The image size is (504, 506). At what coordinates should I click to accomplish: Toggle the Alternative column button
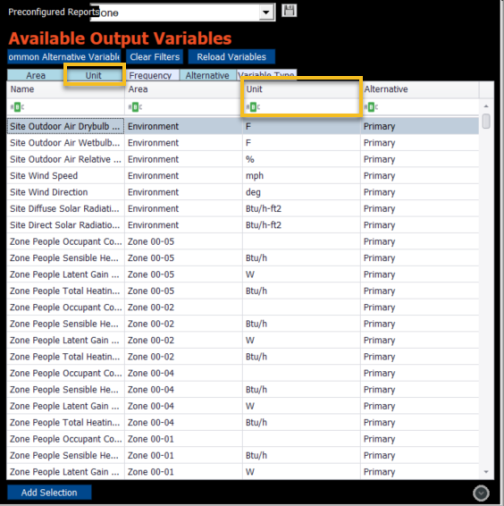[x=208, y=75]
